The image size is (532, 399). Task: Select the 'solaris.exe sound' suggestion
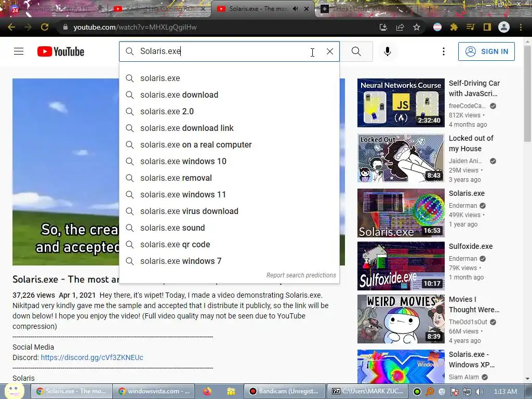[x=229, y=228]
